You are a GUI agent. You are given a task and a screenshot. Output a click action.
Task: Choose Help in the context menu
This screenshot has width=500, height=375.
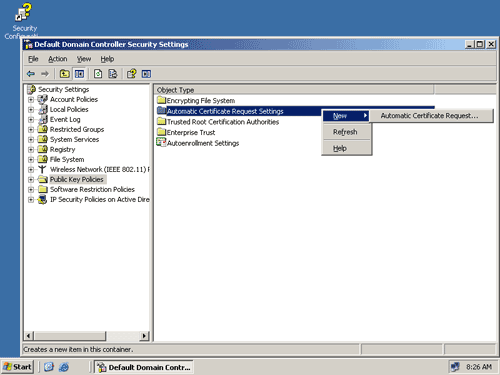point(346,148)
